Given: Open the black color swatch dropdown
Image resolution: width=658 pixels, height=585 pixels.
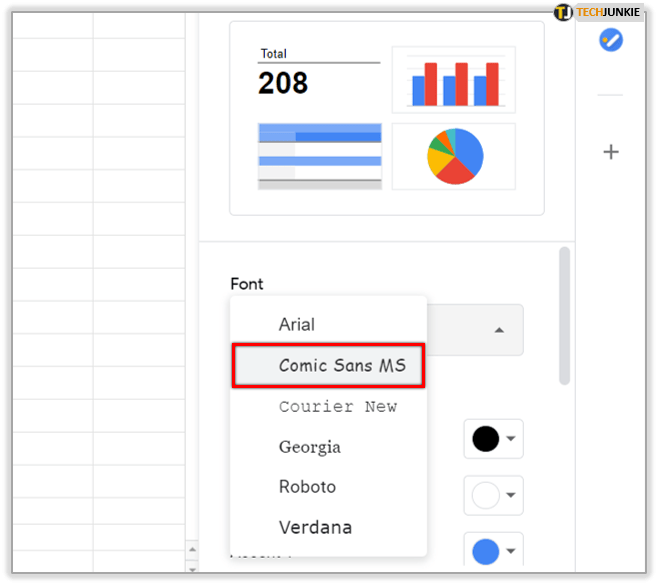Looking at the screenshot, I should [x=493, y=439].
